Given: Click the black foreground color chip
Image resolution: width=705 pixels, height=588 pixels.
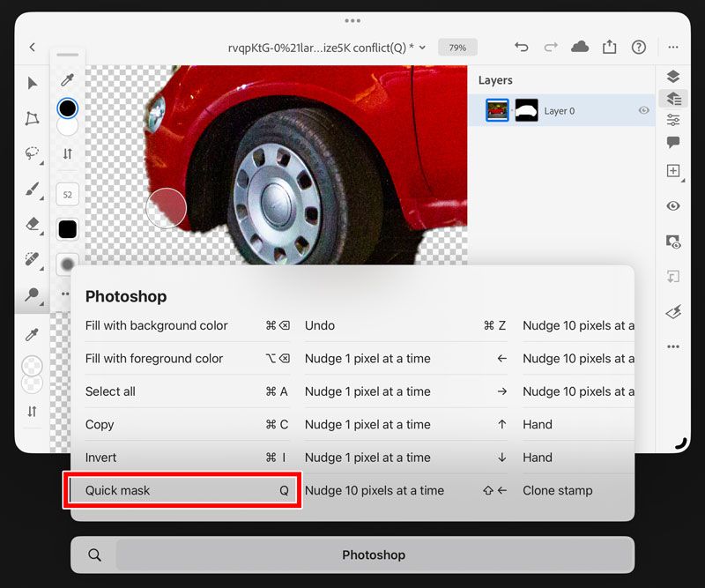Looking at the screenshot, I should point(68,108).
